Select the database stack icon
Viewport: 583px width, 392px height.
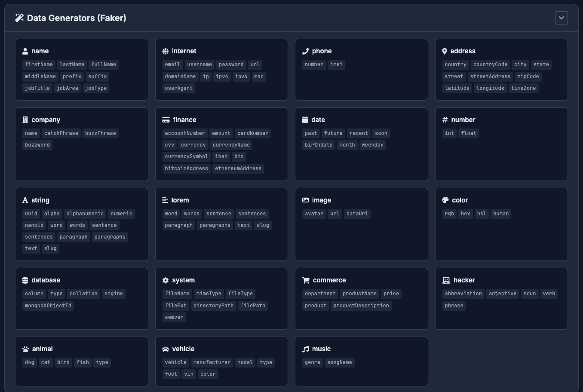pos(25,280)
